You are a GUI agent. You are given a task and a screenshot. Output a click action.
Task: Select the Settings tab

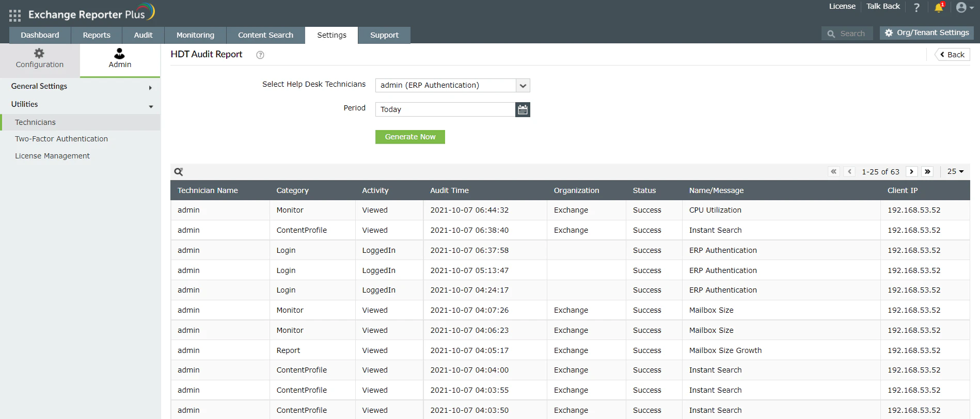pyautogui.click(x=331, y=35)
